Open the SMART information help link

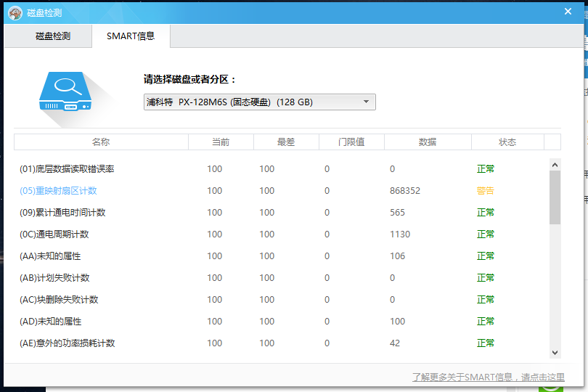[x=488, y=377]
